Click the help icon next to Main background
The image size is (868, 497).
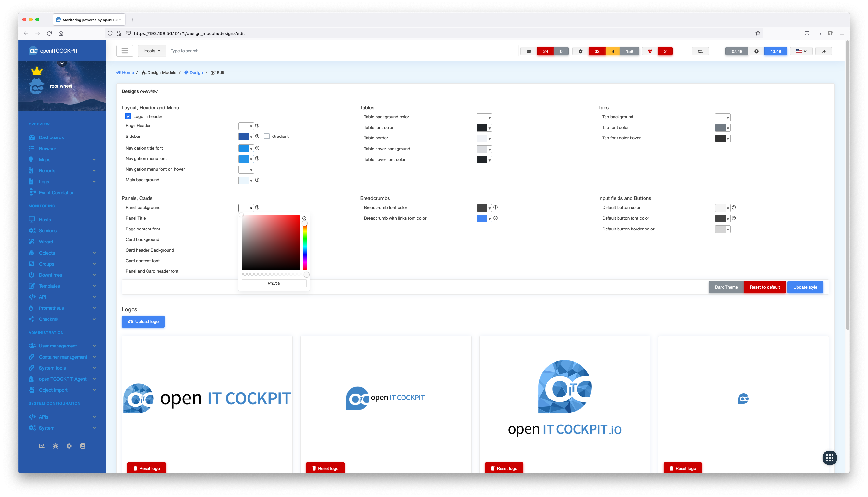[257, 180]
